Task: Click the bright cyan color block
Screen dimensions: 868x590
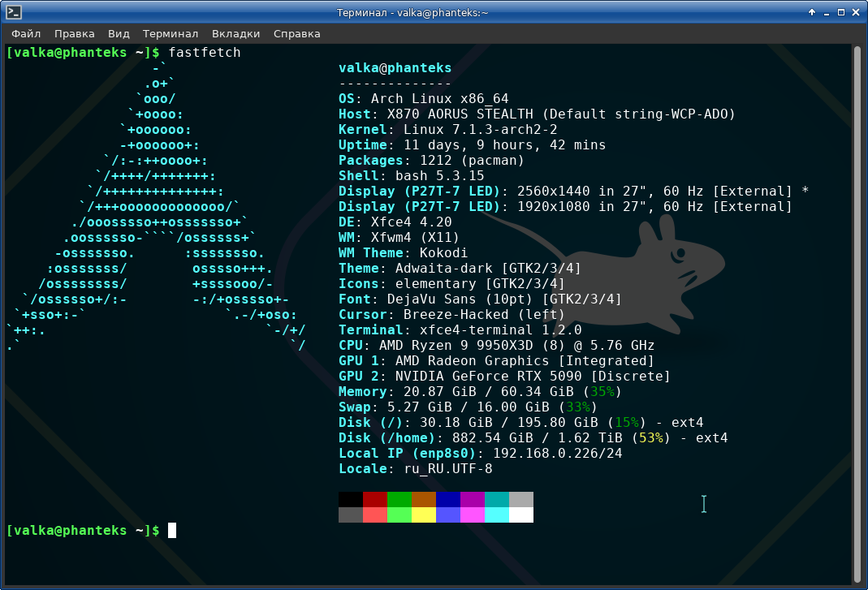Action: coord(497,515)
